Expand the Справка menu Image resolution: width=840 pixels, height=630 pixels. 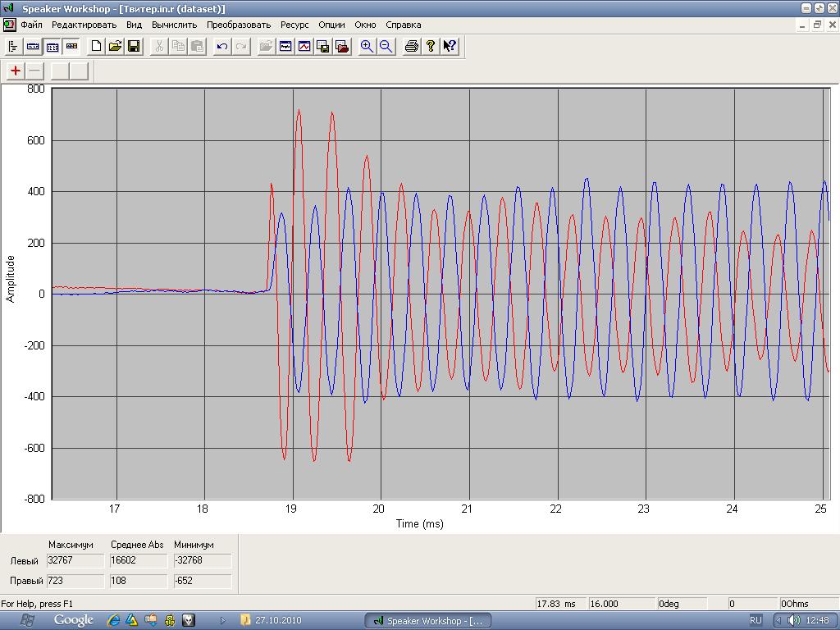(403, 25)
